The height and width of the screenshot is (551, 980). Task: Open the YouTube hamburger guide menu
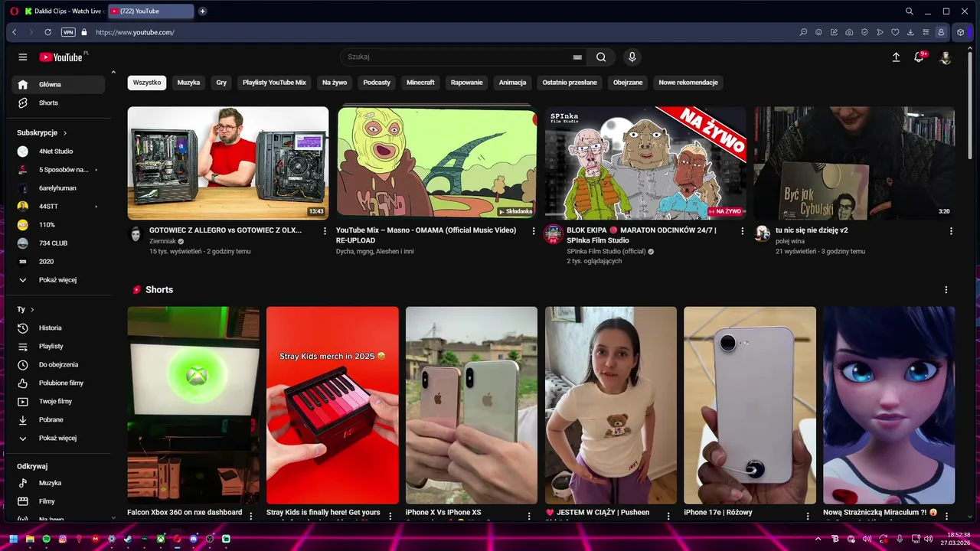coord(23,57)
